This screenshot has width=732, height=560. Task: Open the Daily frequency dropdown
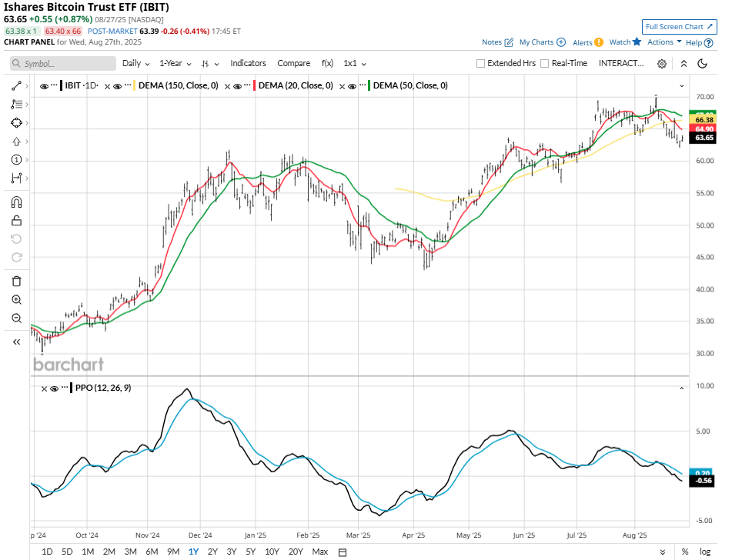click(x=135, y=64)
